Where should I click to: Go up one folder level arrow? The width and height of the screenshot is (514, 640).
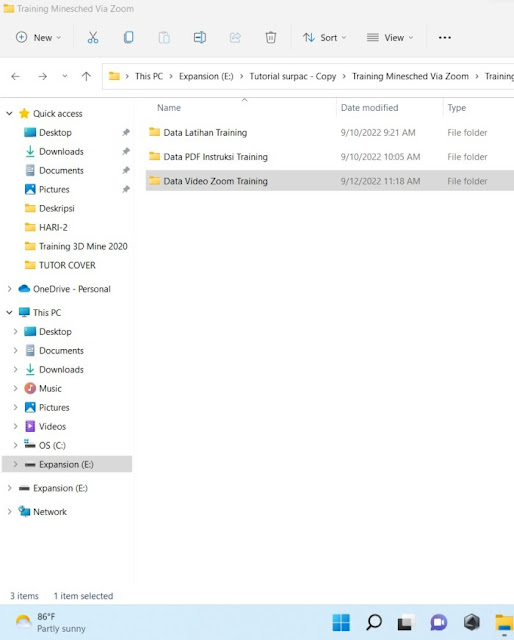click(86, 76)
